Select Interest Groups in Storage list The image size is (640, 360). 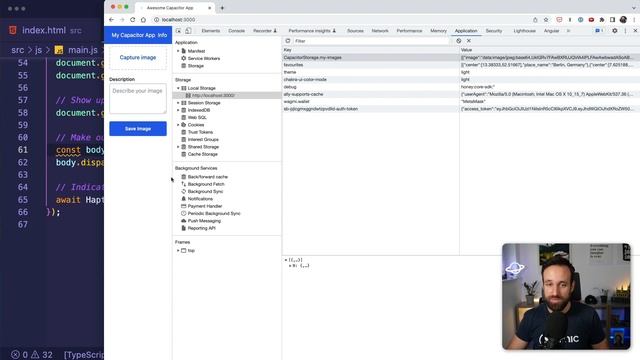[x=203, y=140]
